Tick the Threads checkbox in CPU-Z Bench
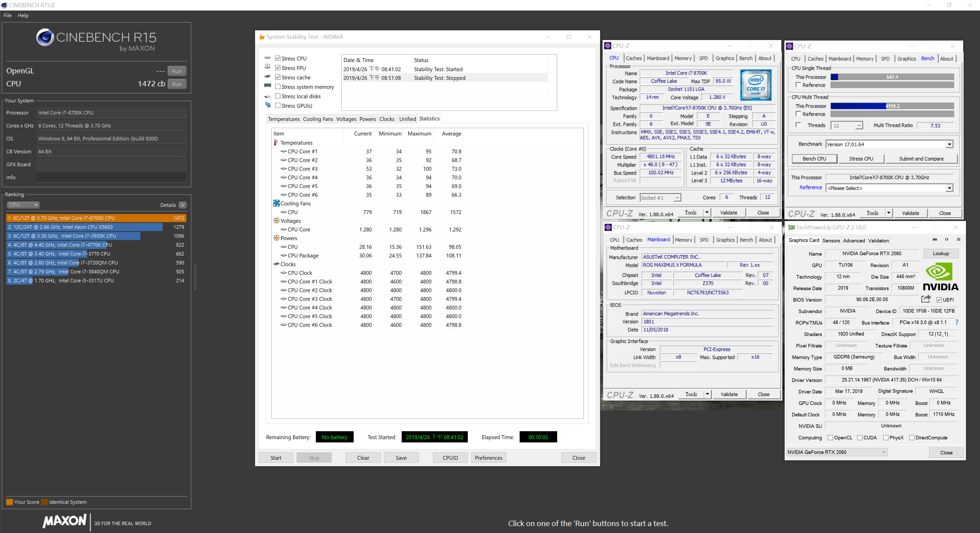 pos(798,125)
